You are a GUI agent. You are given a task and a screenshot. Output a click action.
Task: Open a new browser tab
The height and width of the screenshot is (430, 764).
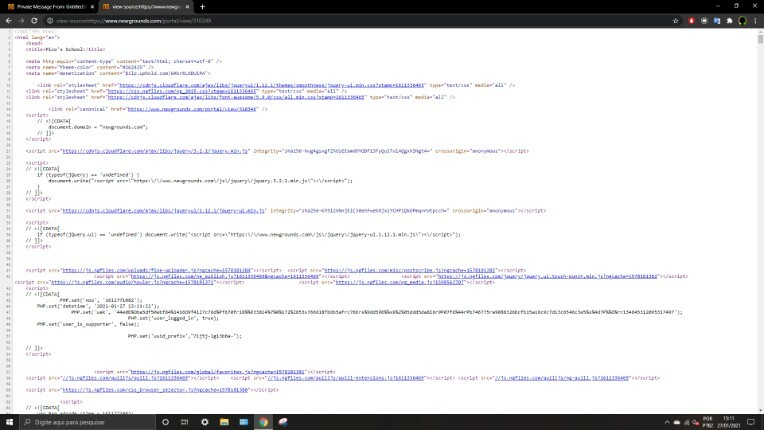202,7
